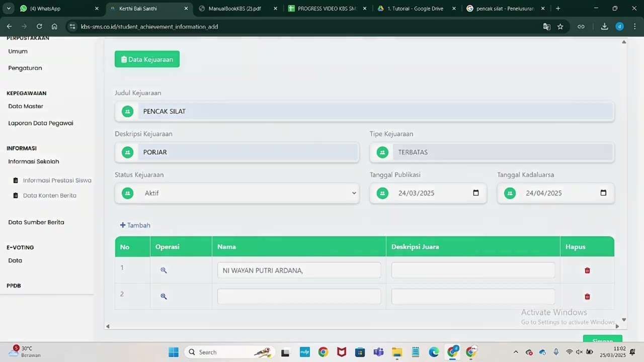This screenshot has height=362, width=644.
Task: Click the empty Nama field in row 2
Action: click(x=299, y=296)
